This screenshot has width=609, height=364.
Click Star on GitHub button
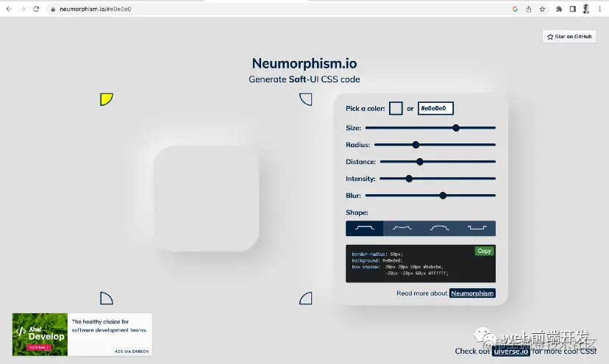(x=569, y=37)
